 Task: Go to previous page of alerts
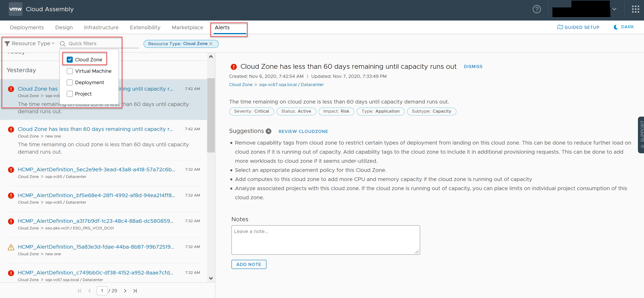point(90,291)
